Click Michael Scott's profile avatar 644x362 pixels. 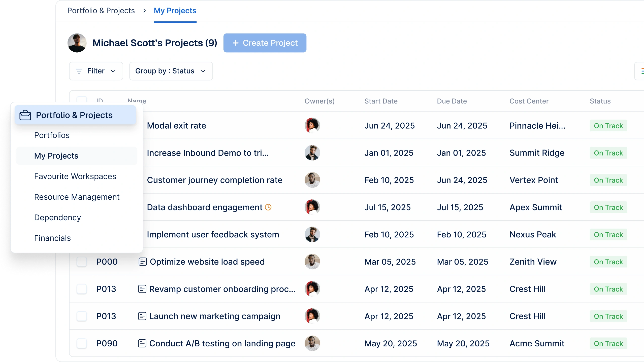click(77, 43)
